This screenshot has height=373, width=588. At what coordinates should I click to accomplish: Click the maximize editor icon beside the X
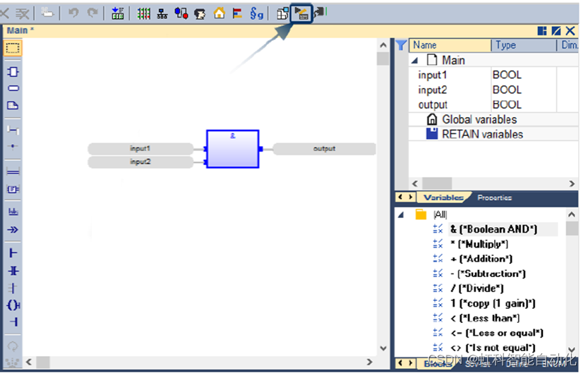click(x=556, y=31)
